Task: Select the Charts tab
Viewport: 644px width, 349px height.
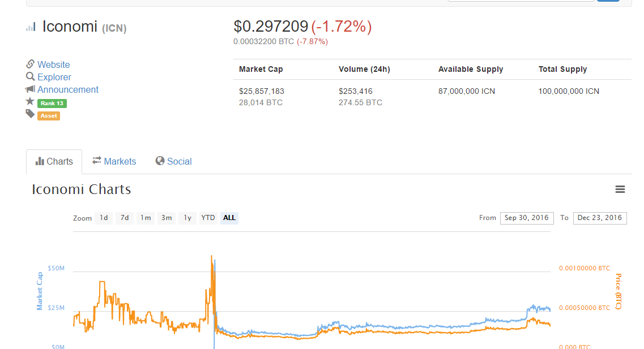Action: (x=54, y=162)
